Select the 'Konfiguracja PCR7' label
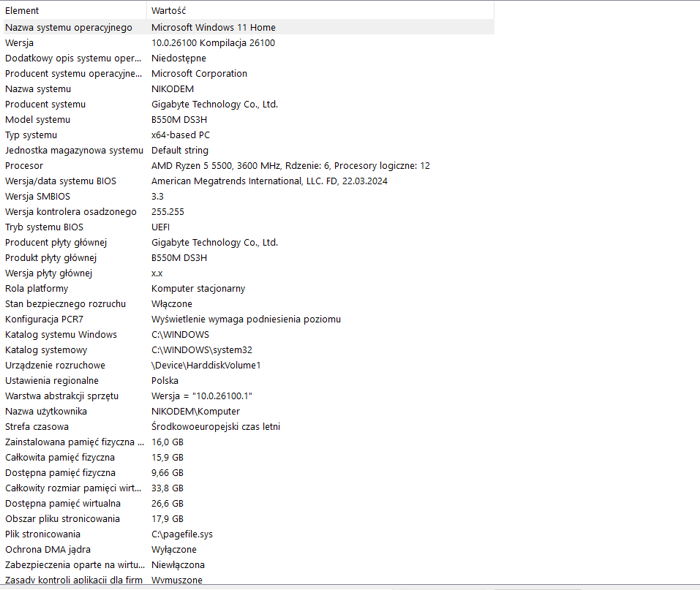This screenshot has width=700, height=590. [44, 319]
